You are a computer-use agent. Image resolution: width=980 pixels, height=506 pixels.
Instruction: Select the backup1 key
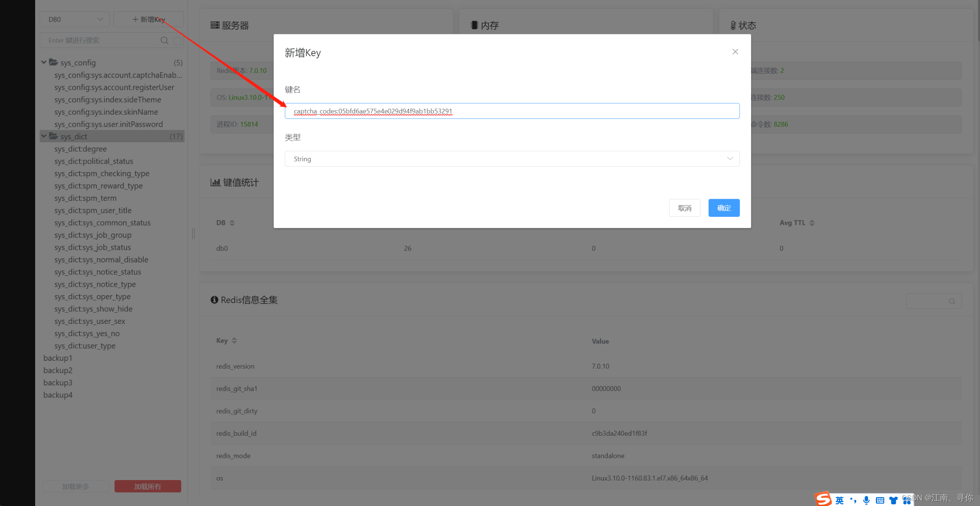(x=58, y=358)
